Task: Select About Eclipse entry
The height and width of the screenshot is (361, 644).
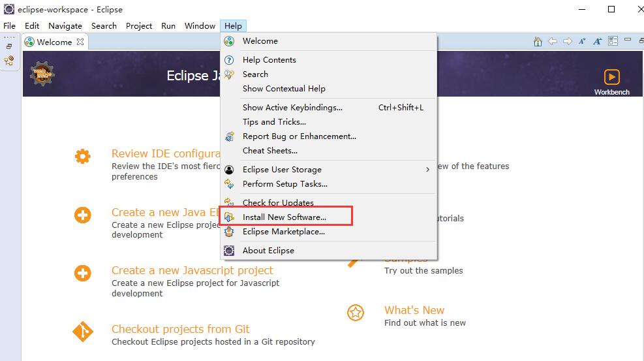Action: (329, 251)
